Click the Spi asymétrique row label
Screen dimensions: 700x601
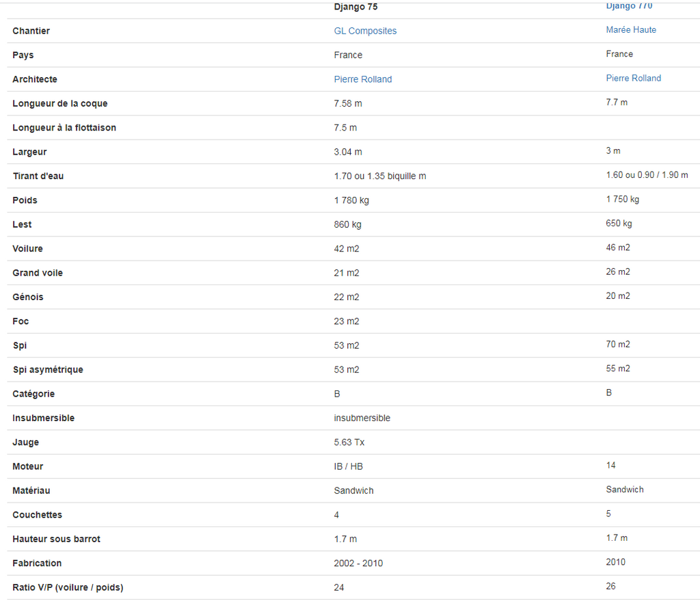tap(48, 370)
